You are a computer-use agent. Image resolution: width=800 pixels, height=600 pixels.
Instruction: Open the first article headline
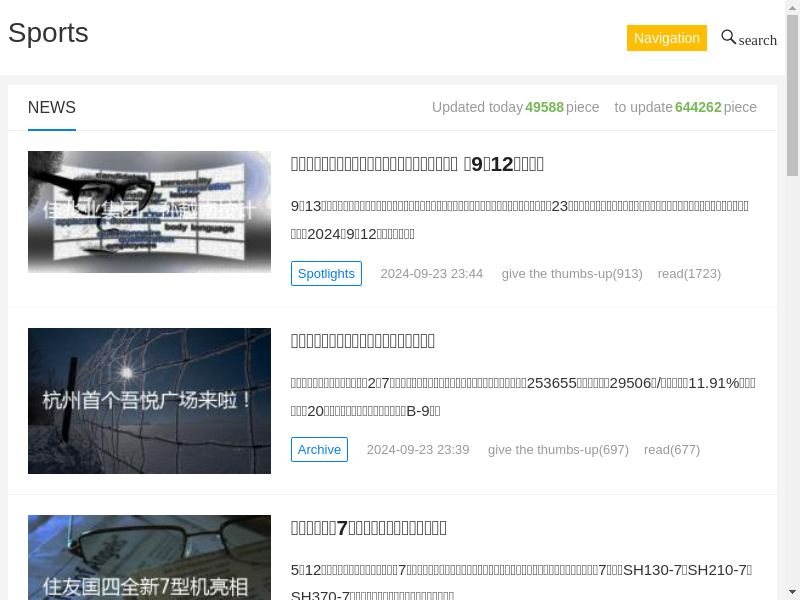point(417,164)
